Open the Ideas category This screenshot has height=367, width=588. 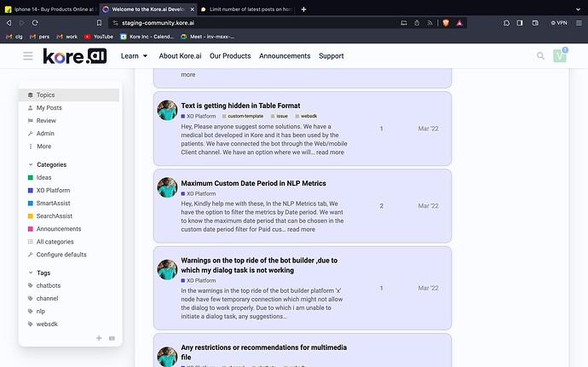(x=69, y=177)
